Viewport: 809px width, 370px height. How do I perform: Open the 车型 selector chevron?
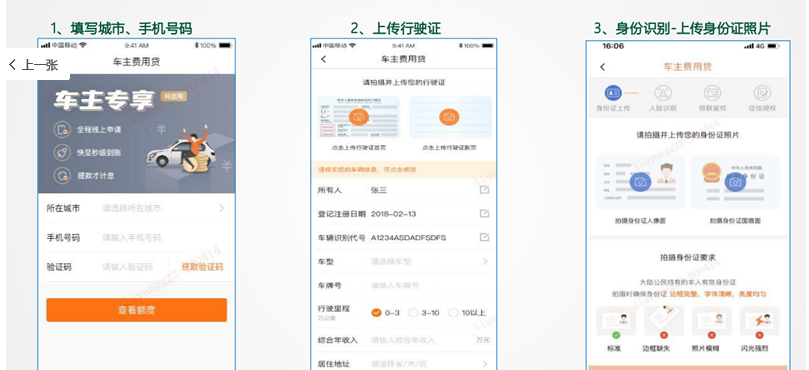pyautogui.click(x=485, y=262)
